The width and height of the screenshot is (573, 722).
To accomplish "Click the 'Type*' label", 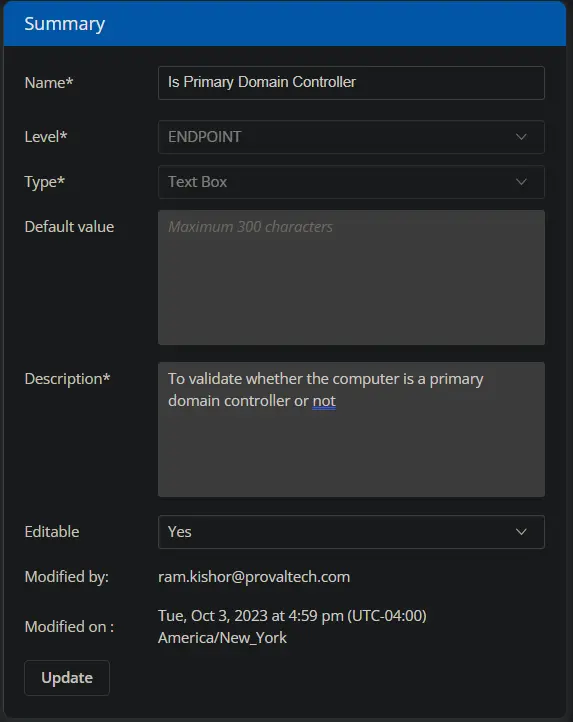I will 45,182.
